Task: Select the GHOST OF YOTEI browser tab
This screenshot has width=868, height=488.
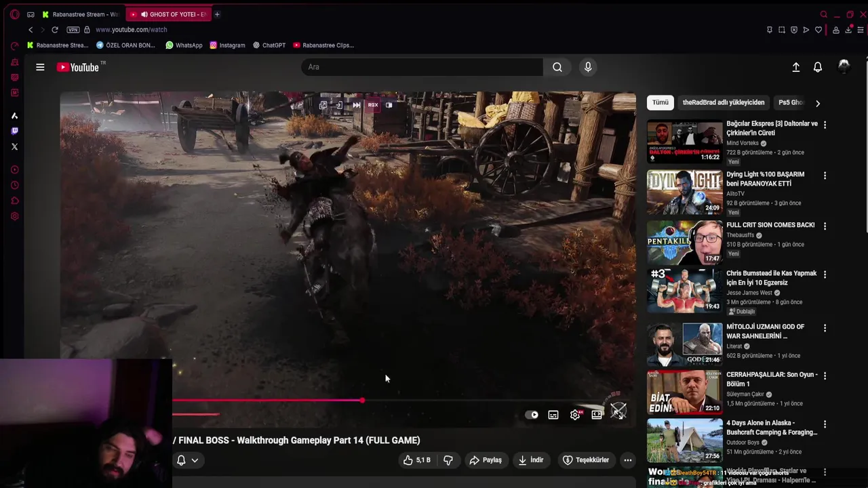Action: [x=169, y=14]
